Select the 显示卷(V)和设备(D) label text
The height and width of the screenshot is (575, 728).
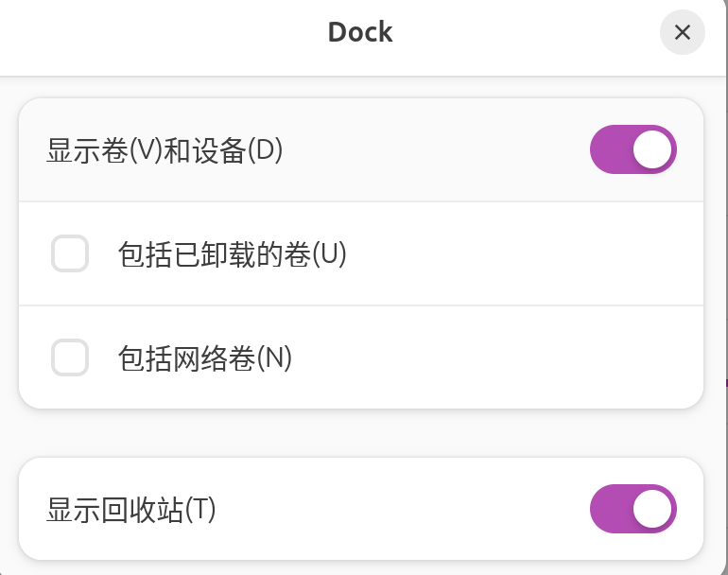[x=165, y=150]
